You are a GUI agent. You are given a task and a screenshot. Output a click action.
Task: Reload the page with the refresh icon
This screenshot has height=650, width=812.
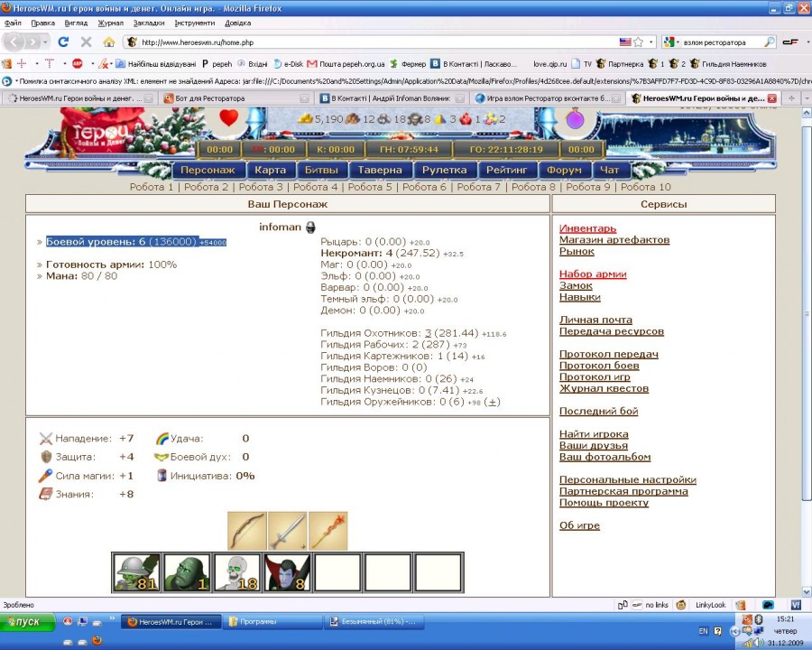coord(63,42)
